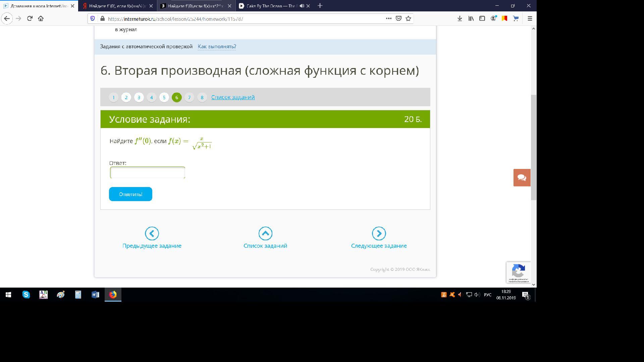
Task: Click the Ответ input field
Action: pyautogui.click(x=148, y=173)
